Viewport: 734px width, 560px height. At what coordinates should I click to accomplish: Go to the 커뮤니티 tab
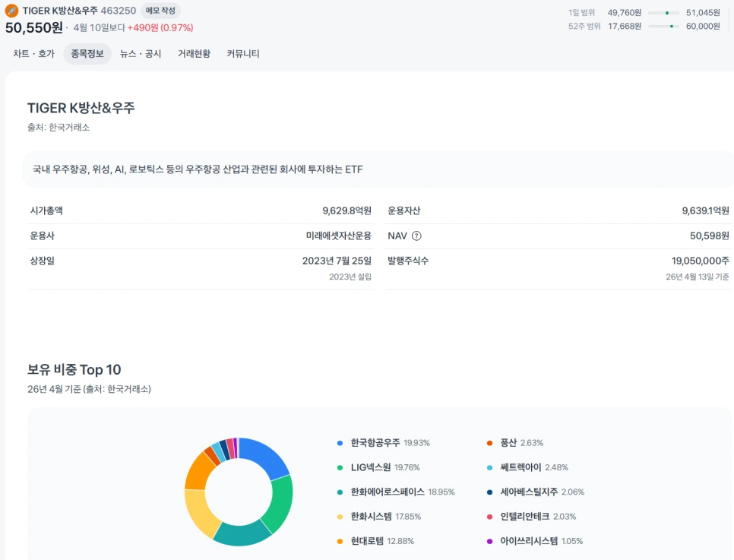pos(243,54)
